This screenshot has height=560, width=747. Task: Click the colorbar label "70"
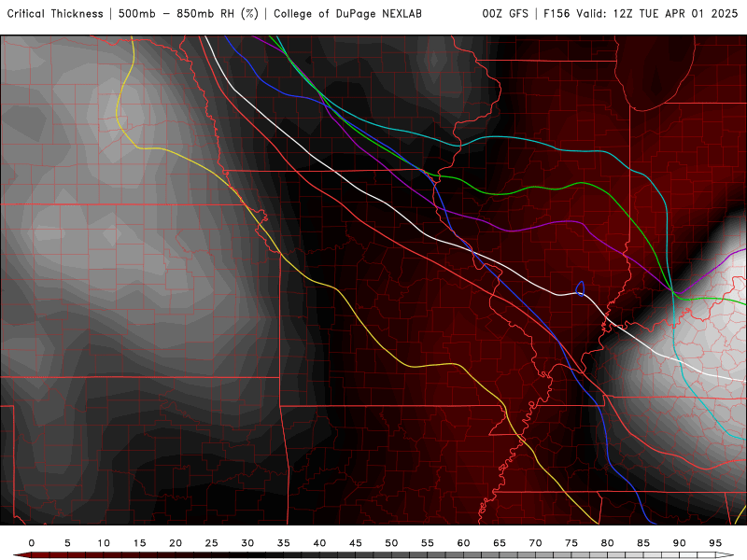pyautogui.click(x=535, y=543)
